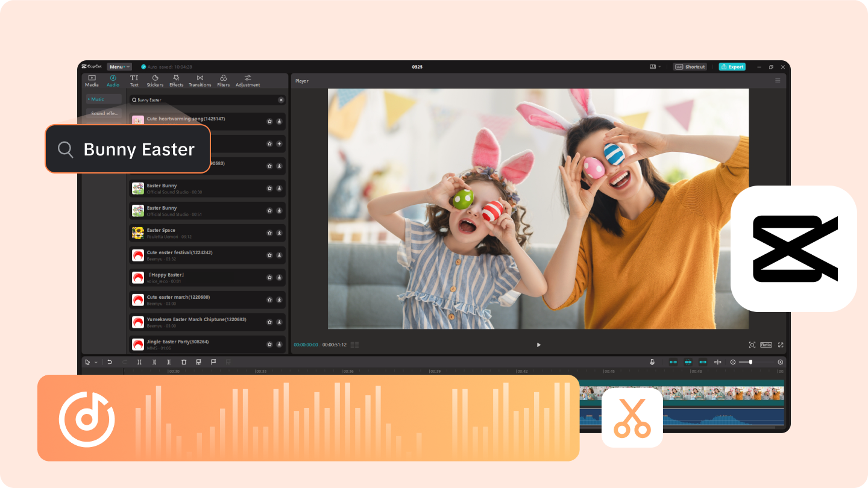Play the video preview
The image size is (868, 488).
pos(538,345)
